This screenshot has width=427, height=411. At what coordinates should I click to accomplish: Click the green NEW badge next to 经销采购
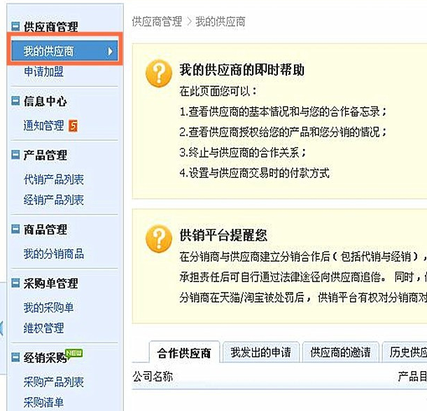(x=74, y=353)
